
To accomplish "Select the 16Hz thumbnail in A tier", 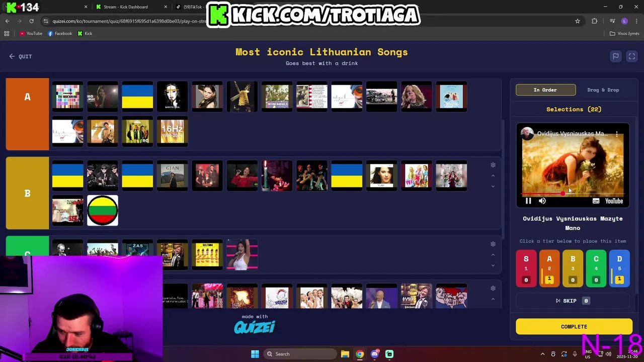I will point(172,131).
